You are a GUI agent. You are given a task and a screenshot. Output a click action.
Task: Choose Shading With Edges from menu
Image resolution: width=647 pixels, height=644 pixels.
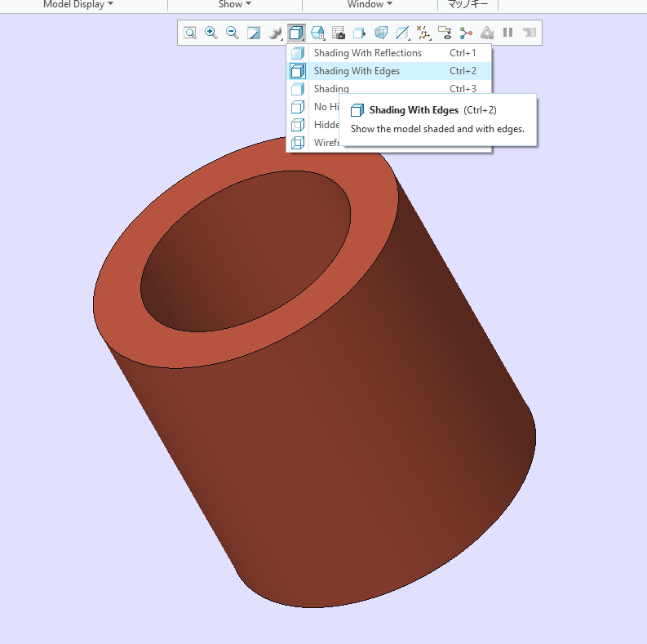coord(357,71)
